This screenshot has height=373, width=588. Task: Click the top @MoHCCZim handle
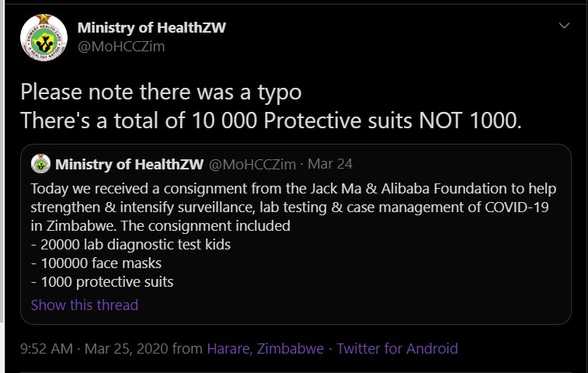[121, 47]
